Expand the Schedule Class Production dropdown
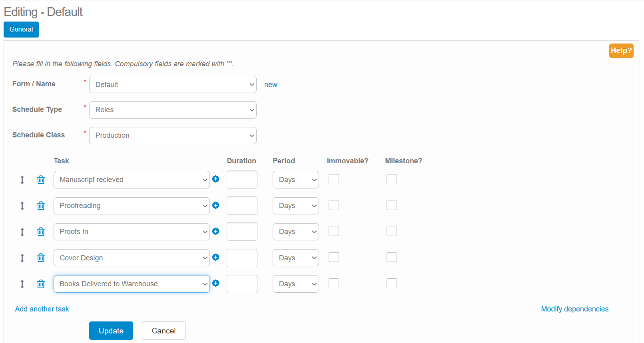The height and width of the screenshot is (343, 644). click(173, 135)
